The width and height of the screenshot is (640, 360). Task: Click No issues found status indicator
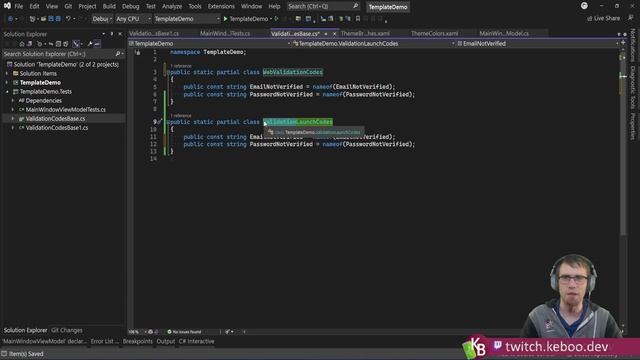pyautogui.click(x=184, y=332)
